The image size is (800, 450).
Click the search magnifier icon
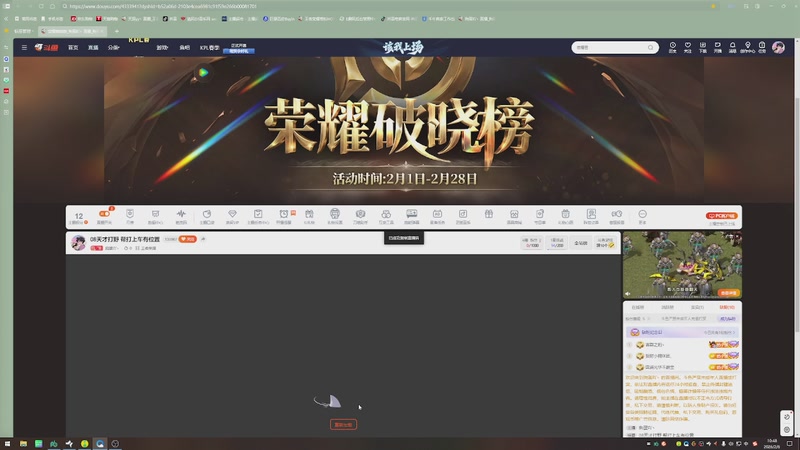[651, 47]
